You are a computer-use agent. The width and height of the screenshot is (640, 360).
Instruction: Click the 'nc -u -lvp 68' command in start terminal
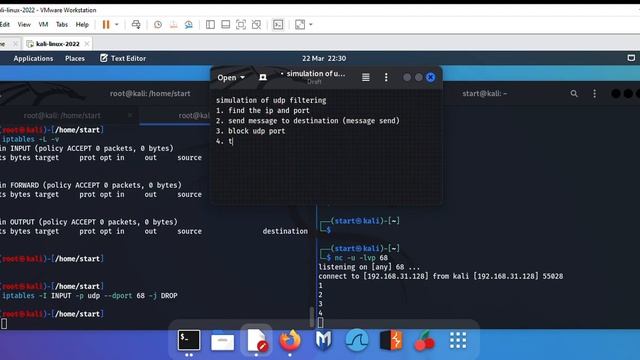pyautogui.click(x=361, y=258)
